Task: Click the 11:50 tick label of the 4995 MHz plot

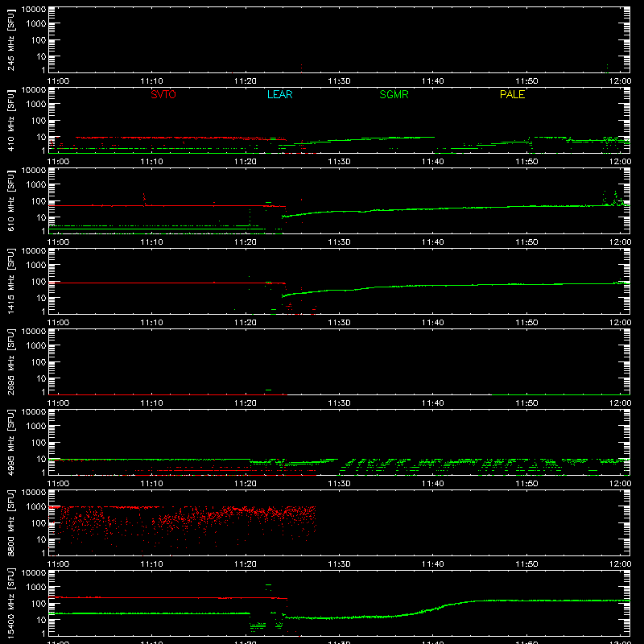Action: tap(526, 484)
